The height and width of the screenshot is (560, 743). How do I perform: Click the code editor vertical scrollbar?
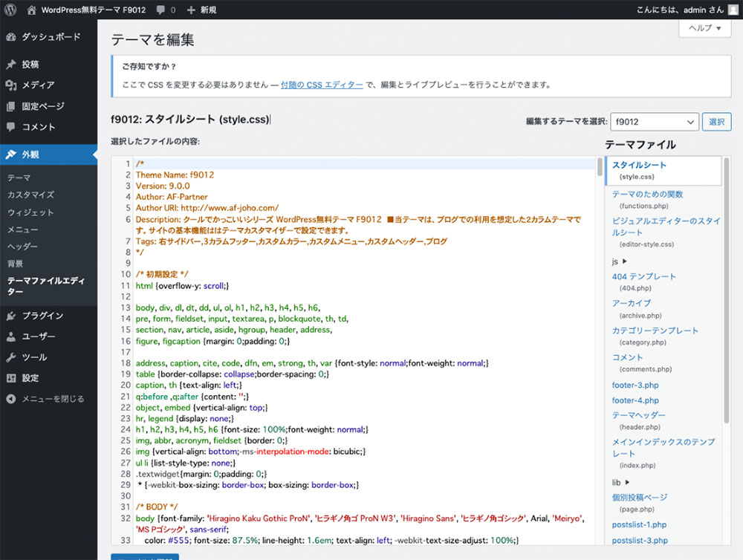(600, 167)
